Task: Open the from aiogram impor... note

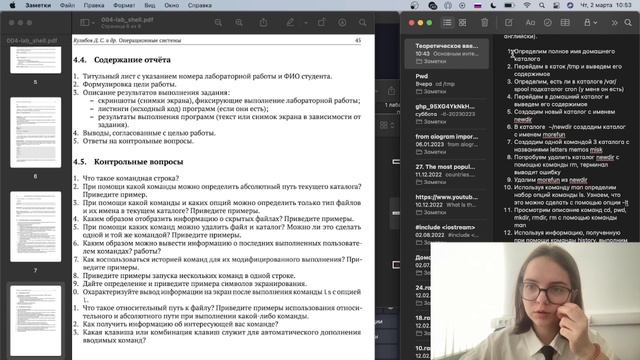Action: tap(447, 144)
